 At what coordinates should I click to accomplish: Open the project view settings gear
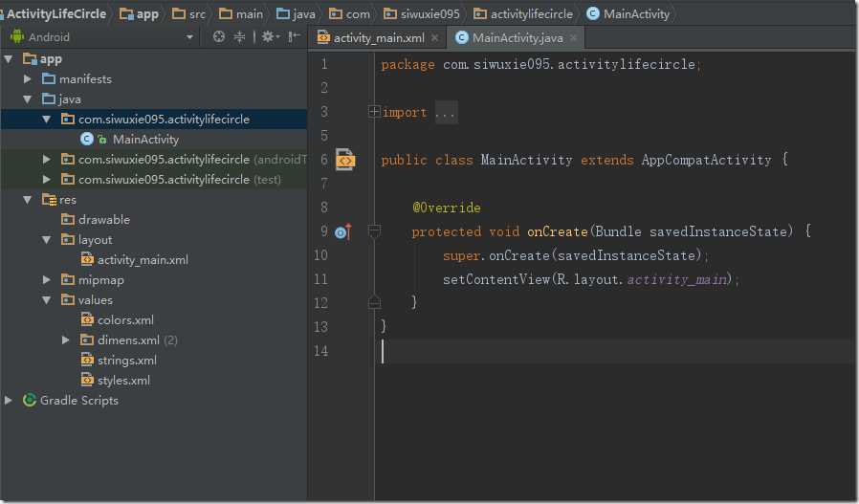click(x=268, y=36)
